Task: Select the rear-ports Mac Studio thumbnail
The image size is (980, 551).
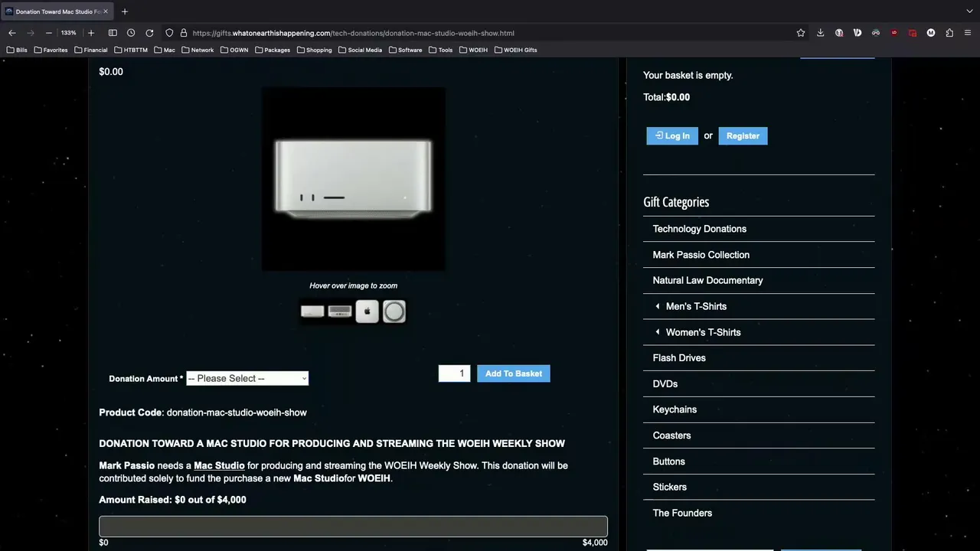Action: point(339,311)
